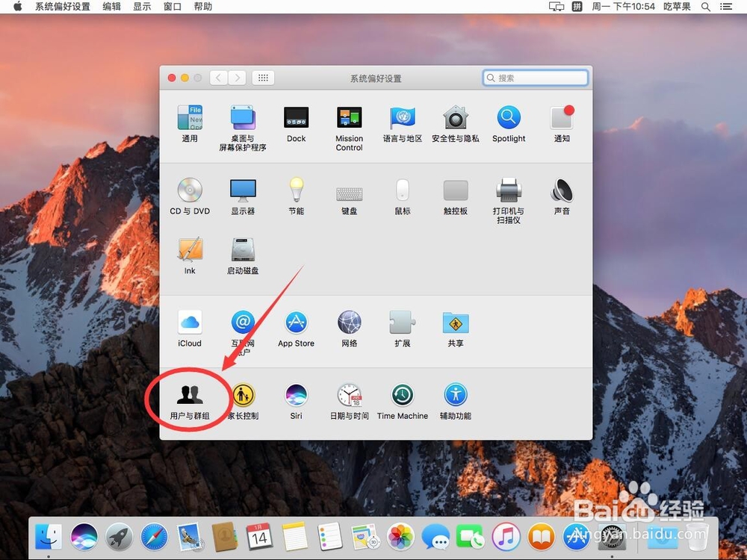Open Notes from the Dock
Image resolution: width=747 pixels, height=560 pixels.
tap(295, 537)
